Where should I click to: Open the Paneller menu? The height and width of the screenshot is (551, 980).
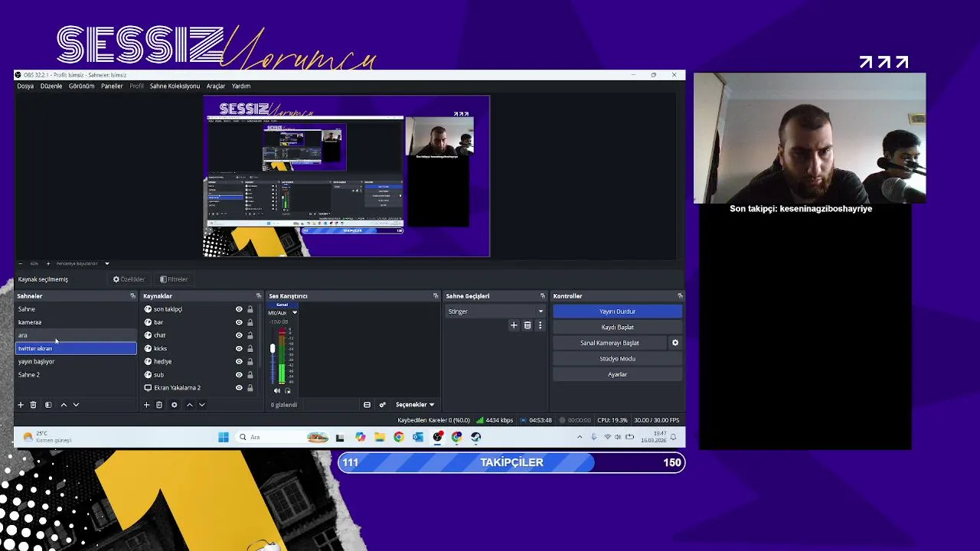[112, 86]
